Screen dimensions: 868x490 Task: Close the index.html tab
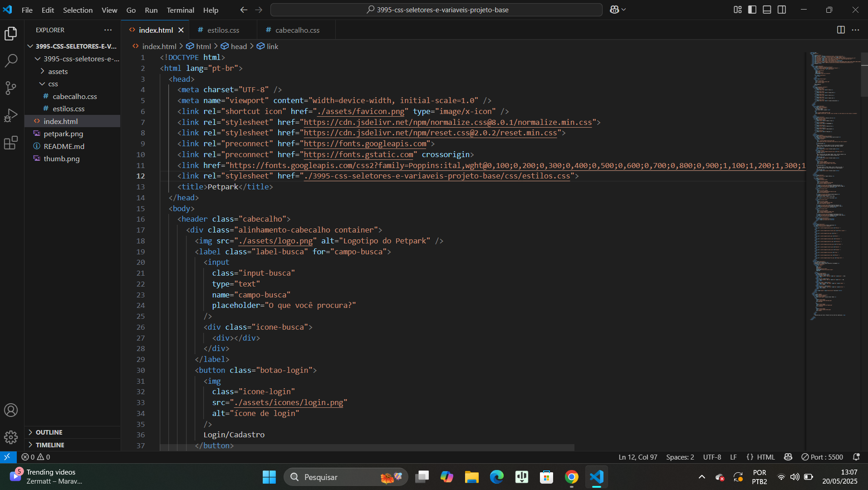(181, 30)
